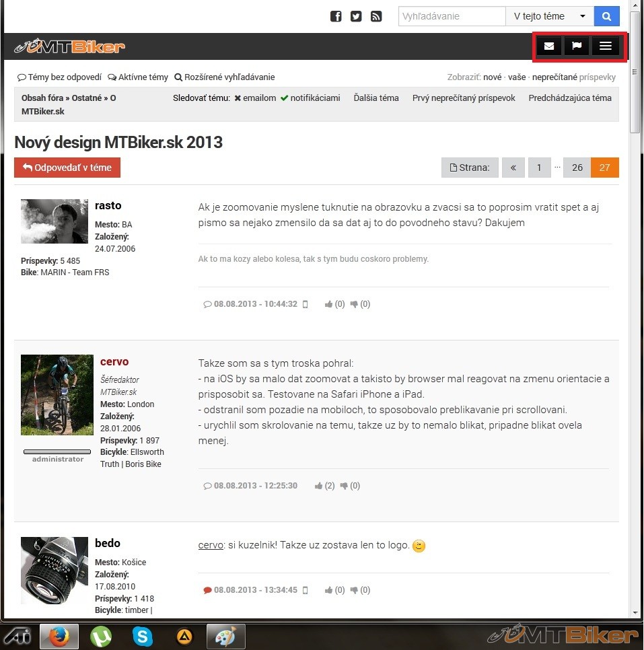Click the blue search magnifier button
The image size is (644, 650).
tap(606, 16)
